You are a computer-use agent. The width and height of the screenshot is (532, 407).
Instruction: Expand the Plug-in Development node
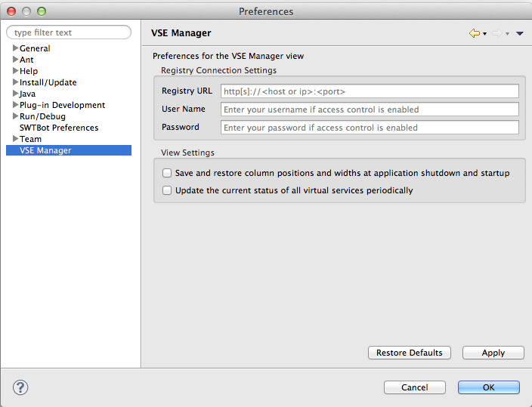pos(15,105)
